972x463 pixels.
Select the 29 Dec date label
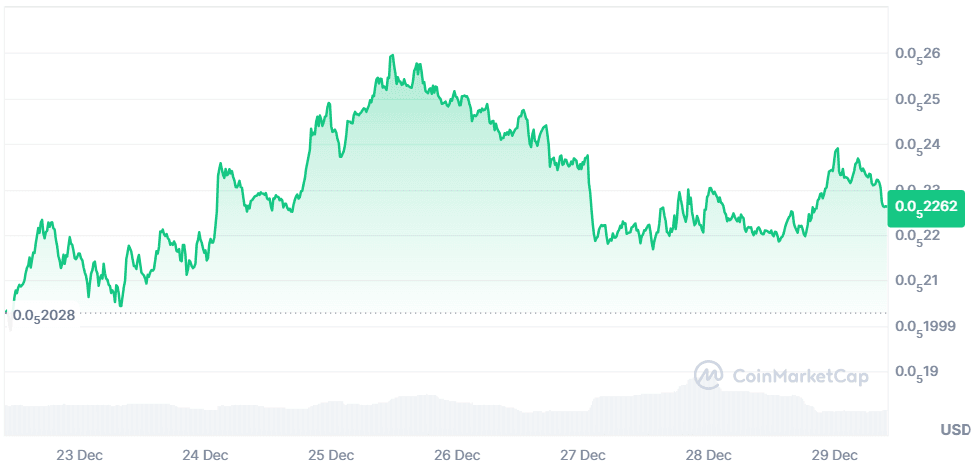pos(836,454)
